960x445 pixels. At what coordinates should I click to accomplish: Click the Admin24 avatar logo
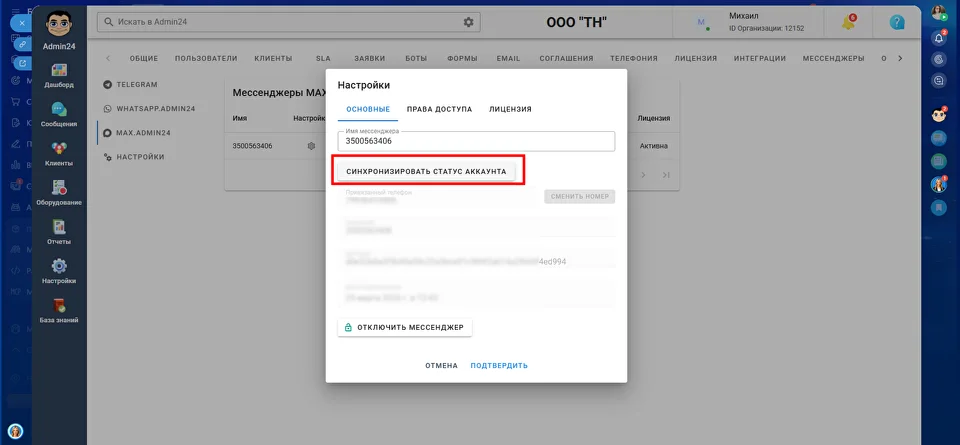click(x=59, y=24)
